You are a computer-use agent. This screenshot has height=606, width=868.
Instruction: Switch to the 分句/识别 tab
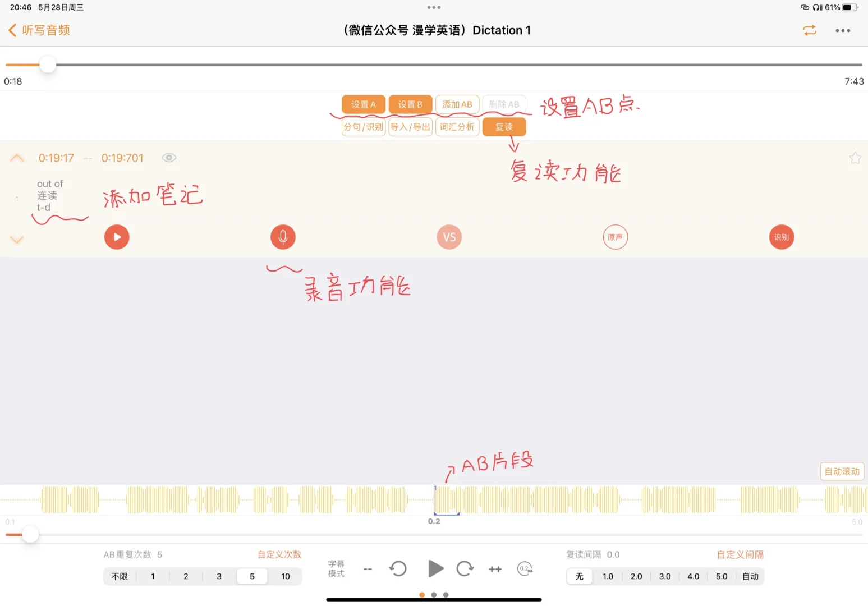coord(363,127)
